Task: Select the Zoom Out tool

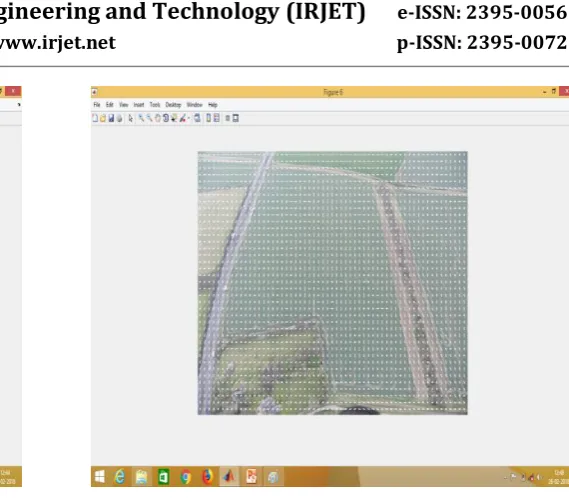Action: tap(149, 118)
